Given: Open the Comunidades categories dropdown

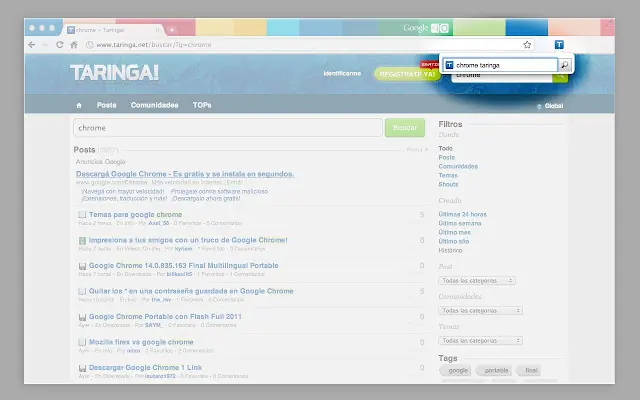Looking at the screenshot, I should tap(480, 311).
